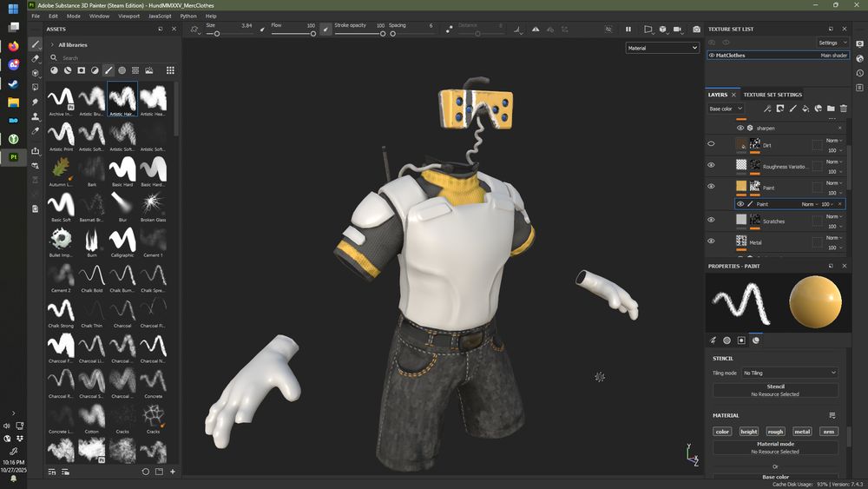Screen dimensions: 868x489
Task: Adjust the Flow slider
Action: [x=293, y=34]
